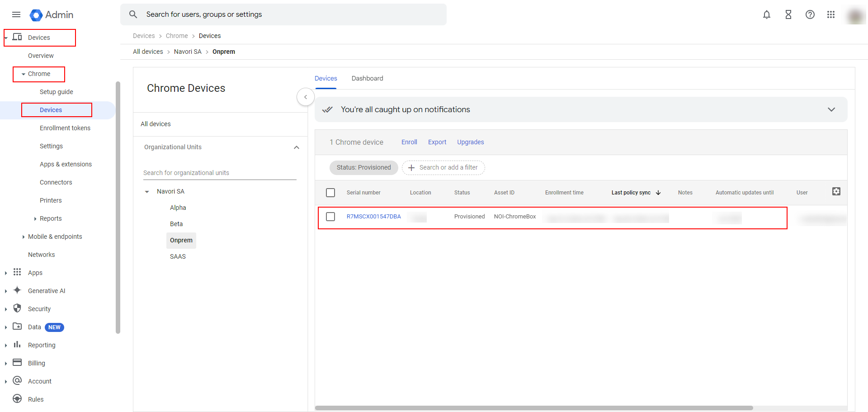Click the Security shield icon
Image resolution: width=868 pixels, height=412 pixels.
(x=17, y=308)
